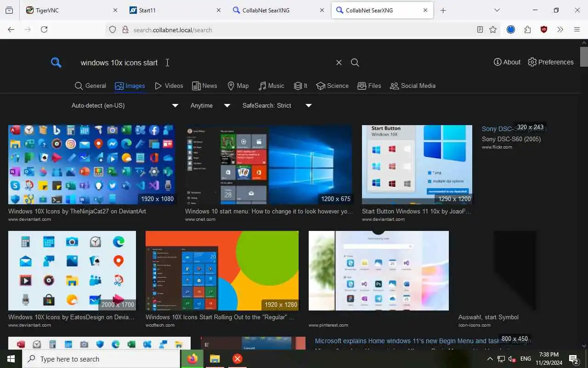Open the Science category
The height and width of the screenshot is (368, 588).
pyautogui.click(x=333, y=86)
